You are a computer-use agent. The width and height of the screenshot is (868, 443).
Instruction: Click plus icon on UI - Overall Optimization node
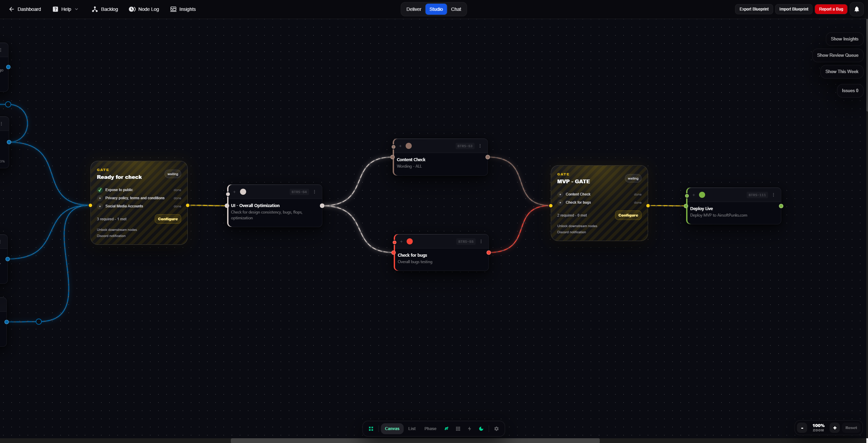234,192
